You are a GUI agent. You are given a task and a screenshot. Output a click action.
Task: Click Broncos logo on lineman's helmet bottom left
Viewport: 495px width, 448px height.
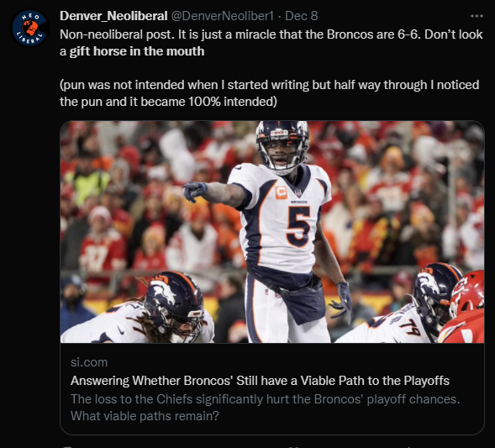(x=162, y=292)
